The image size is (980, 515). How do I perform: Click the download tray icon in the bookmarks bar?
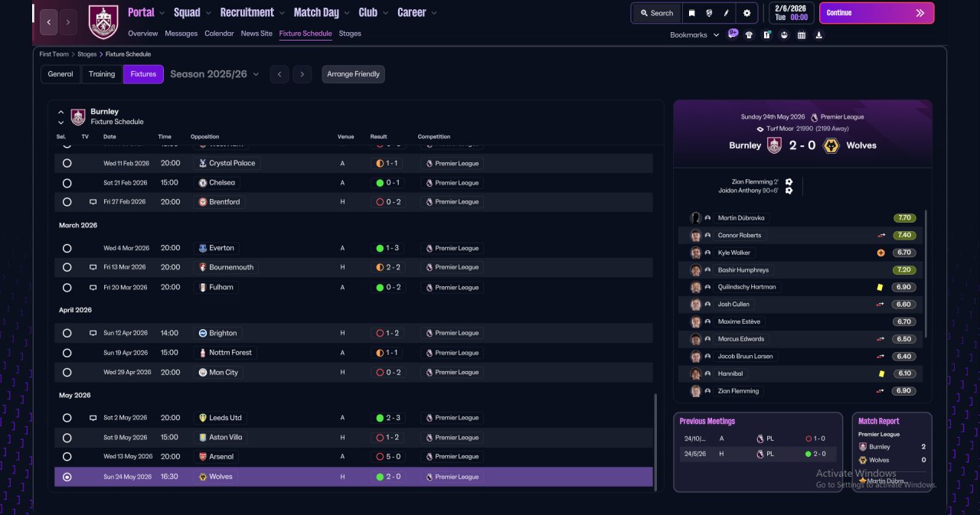point(819,34)
